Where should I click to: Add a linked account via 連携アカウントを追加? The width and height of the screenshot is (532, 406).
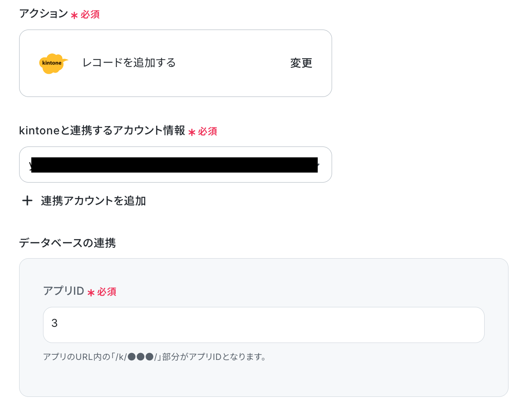click(x=84, y=200)
